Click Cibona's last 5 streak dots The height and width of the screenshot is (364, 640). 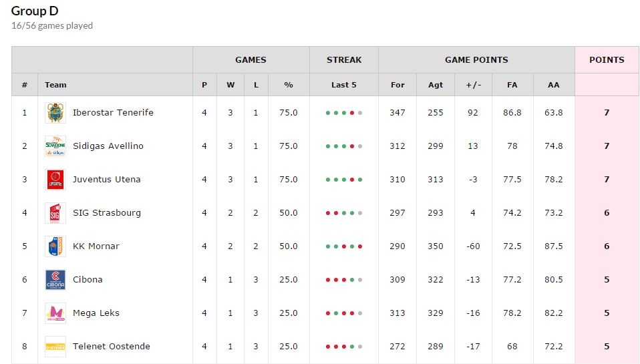coord(343,280)
